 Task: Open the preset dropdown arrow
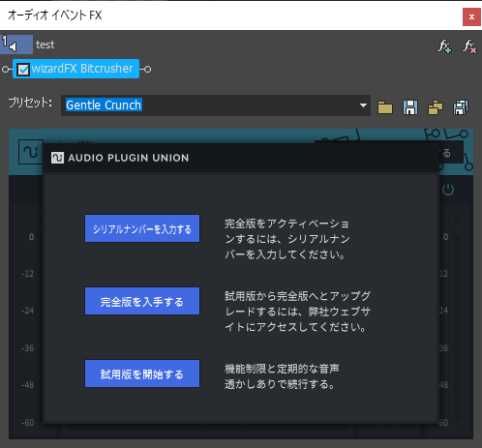click(363, 105)
